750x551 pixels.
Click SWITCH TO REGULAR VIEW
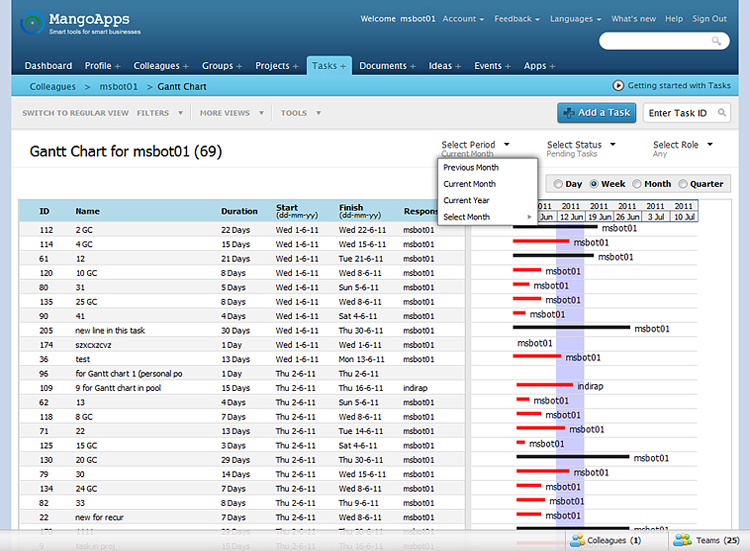tap(75, 113)
